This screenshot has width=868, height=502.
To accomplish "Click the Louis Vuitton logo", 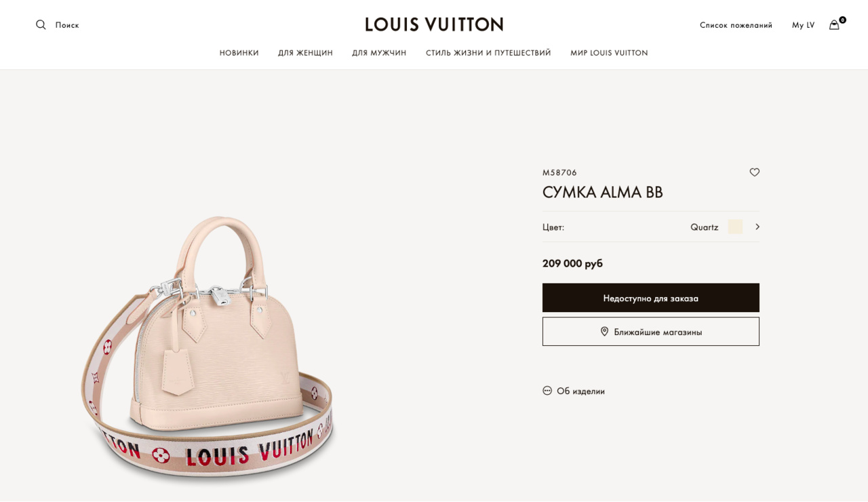I will [434, 24].
